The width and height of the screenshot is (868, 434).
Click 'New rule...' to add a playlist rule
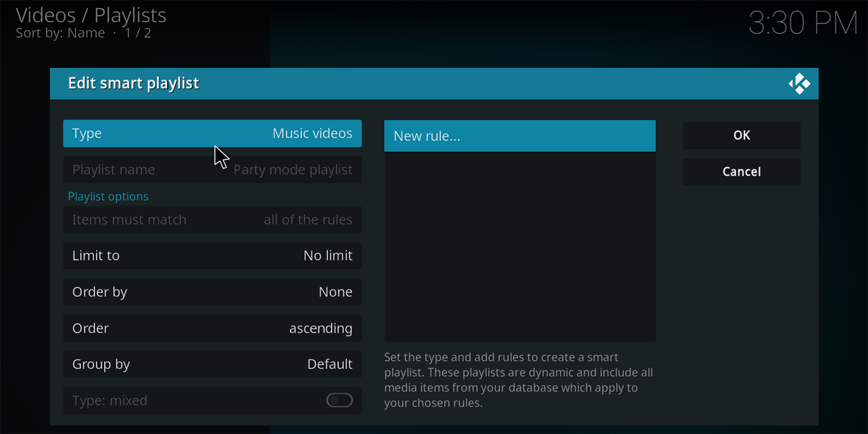(519, 135)
